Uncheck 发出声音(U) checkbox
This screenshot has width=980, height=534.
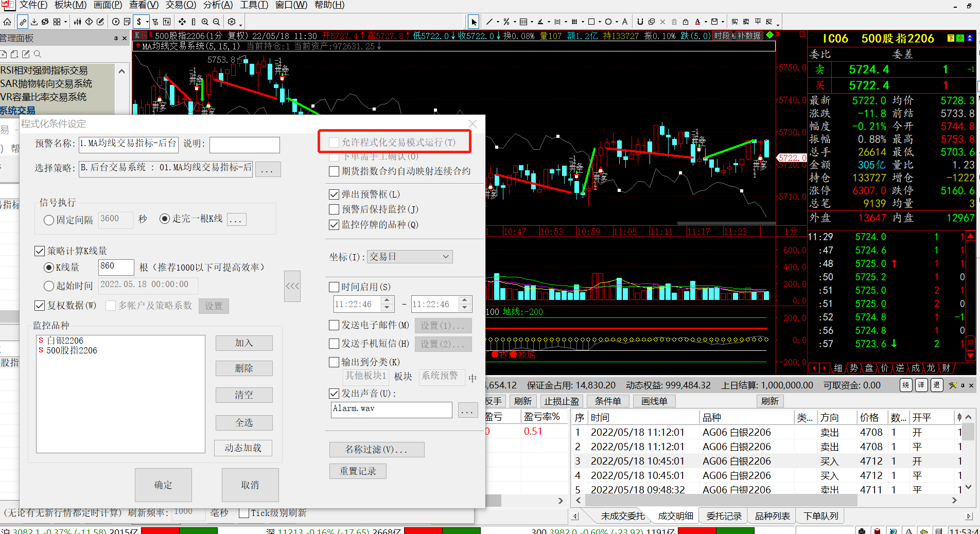(334, 394)
